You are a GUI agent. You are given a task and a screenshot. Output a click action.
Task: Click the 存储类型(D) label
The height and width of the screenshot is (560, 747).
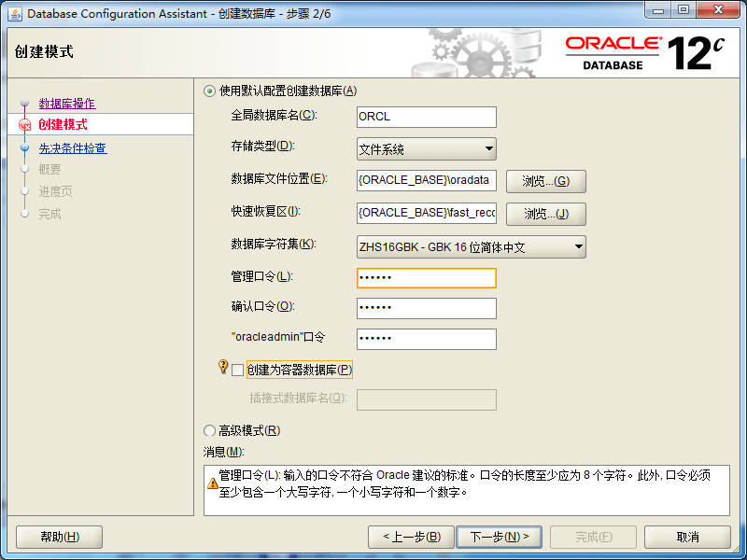click(263, 146)
